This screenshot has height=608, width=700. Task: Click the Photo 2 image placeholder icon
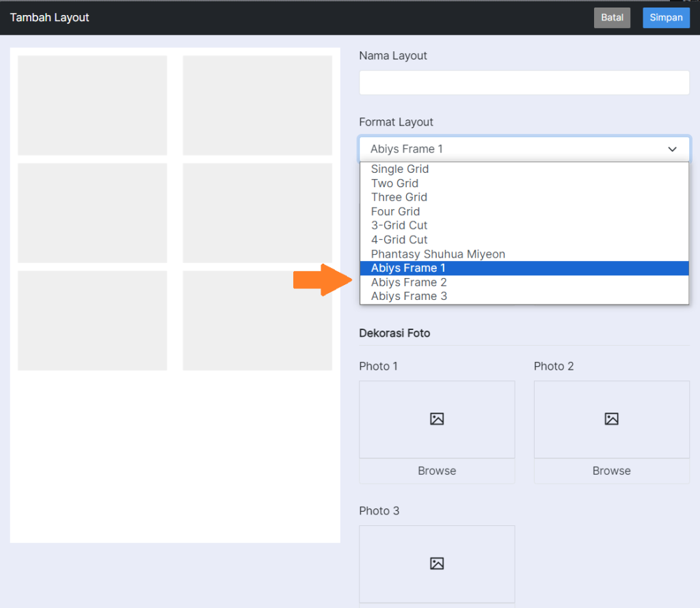click(x=612, y=419)
